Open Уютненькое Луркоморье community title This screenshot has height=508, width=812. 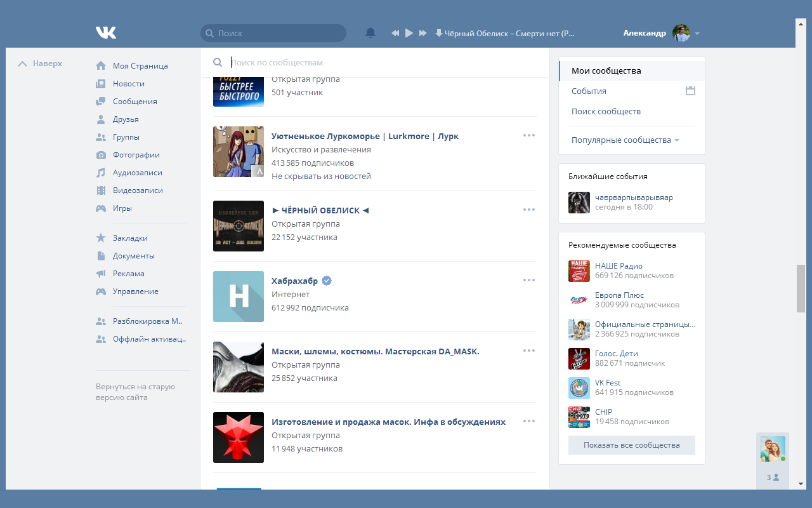coord(365,136)
